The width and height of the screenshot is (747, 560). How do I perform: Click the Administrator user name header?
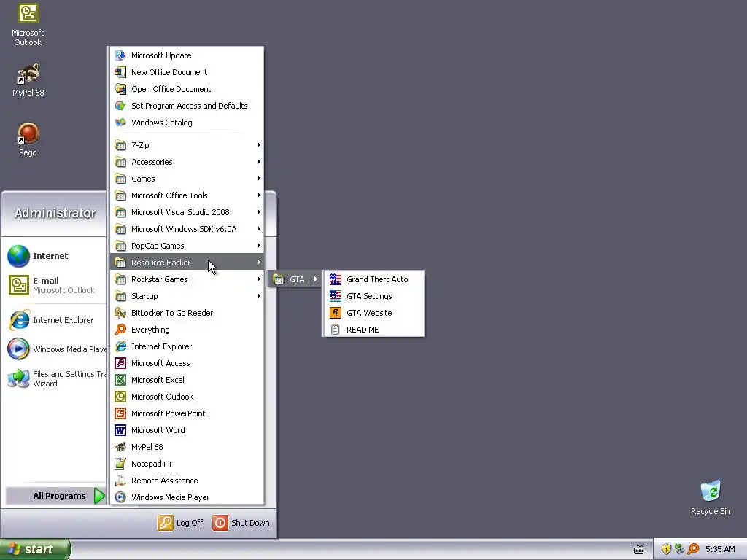click(x=55, y=213)
